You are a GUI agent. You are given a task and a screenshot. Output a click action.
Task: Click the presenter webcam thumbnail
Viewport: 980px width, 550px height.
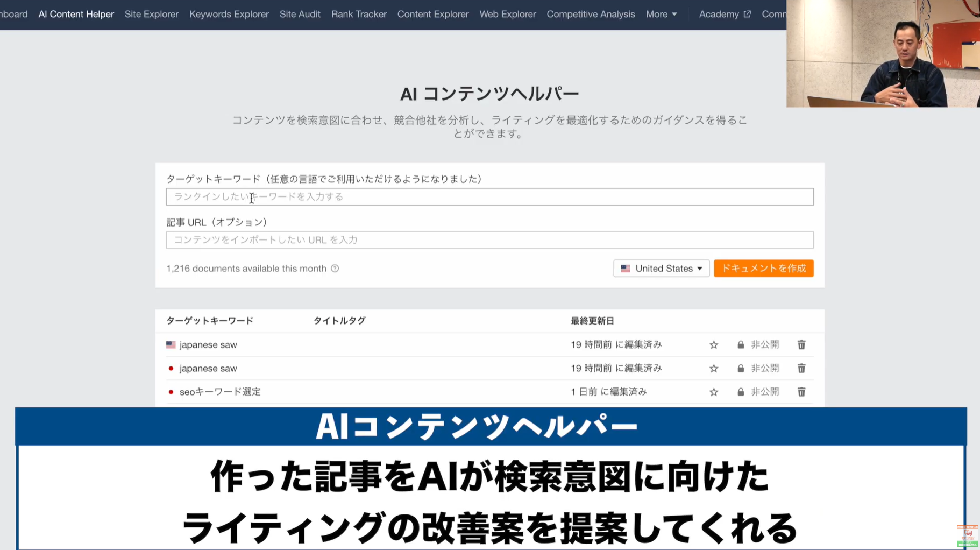click(883, 53)
